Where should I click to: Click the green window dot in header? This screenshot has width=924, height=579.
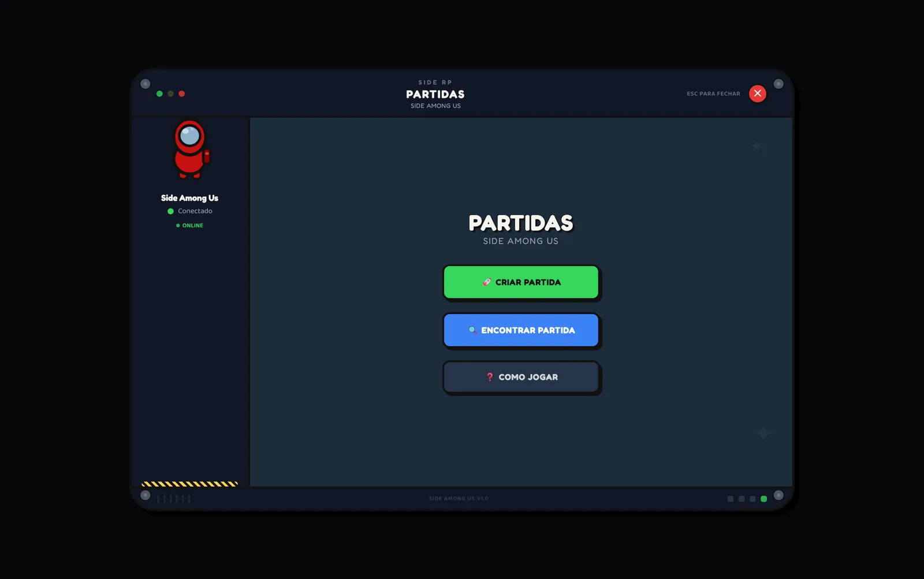click(x=159, y=94)
